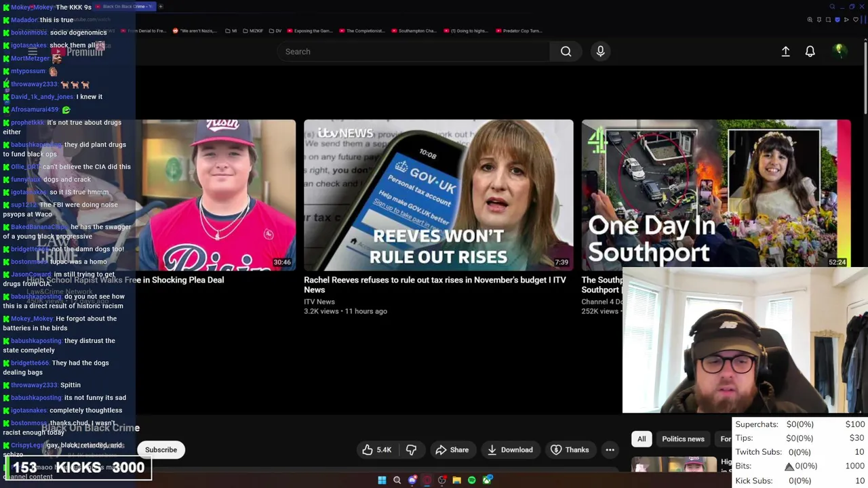Open Exposing the Gam... bookmark
The height and width of the screenshot is (488, 868).
click(x=310, y=30)
